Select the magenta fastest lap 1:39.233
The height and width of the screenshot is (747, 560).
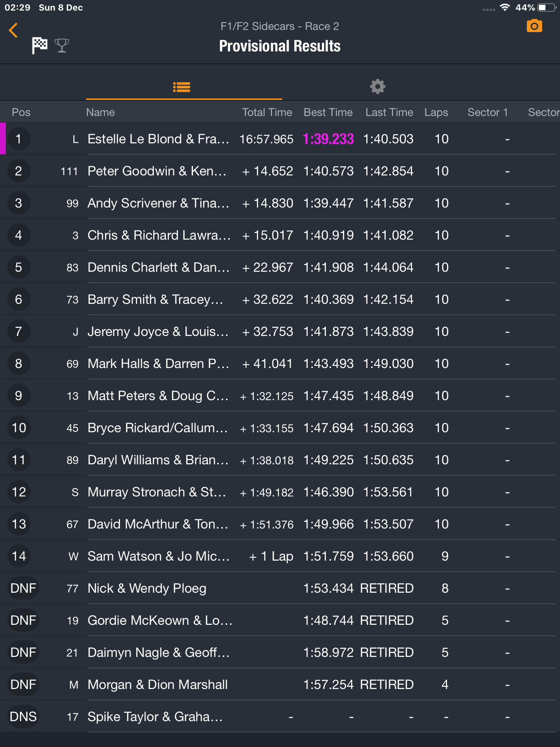(x=328, y=139)
